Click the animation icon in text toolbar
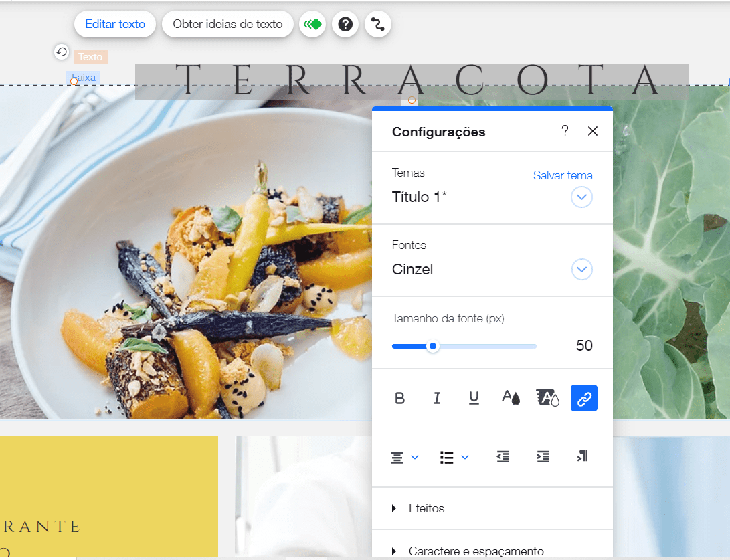 tap(312, 24)
